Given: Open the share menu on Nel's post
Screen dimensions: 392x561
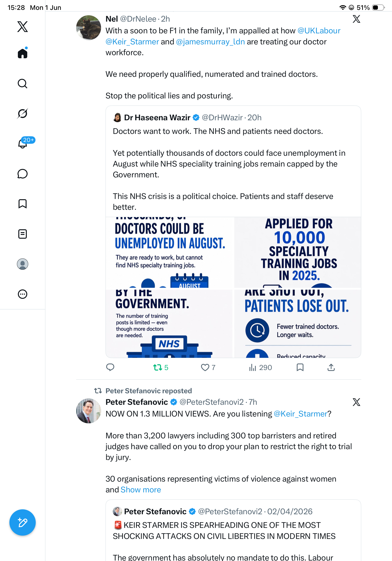Looking at the screenshot, I should coord(331,367).
